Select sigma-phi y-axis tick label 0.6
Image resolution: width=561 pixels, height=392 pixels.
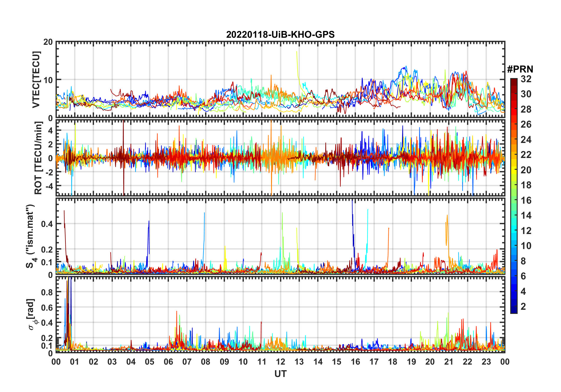click(47, 307)
